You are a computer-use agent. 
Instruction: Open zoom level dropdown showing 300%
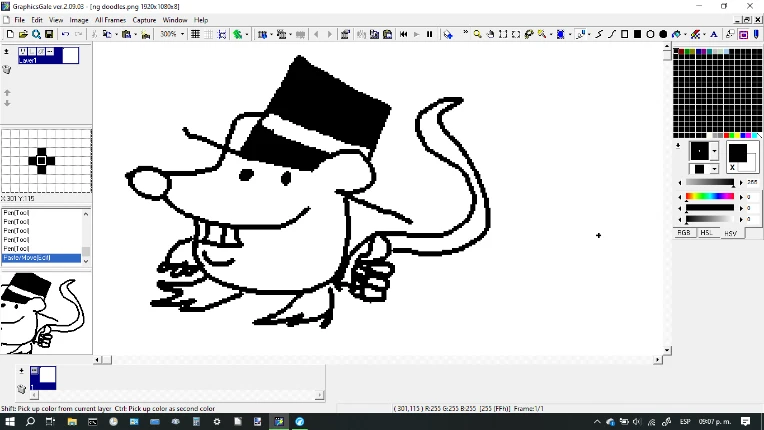(182, 34)
